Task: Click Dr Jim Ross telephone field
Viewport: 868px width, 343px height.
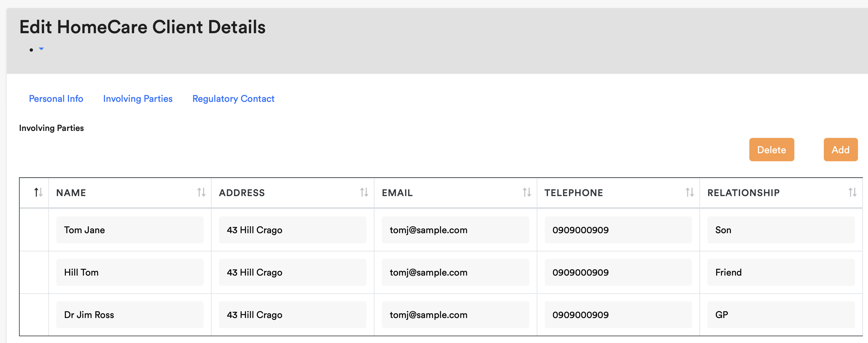Action: coord(618,315)
